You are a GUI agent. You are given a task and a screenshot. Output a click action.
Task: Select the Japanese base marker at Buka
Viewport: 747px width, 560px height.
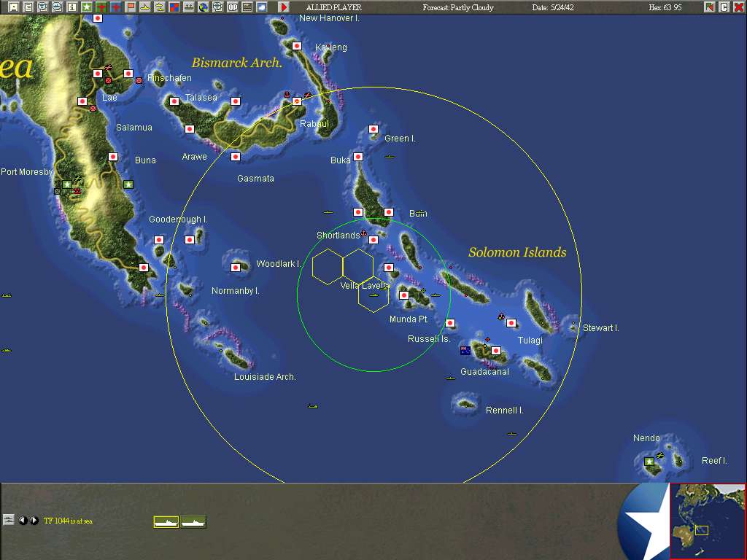coord(358,157)
